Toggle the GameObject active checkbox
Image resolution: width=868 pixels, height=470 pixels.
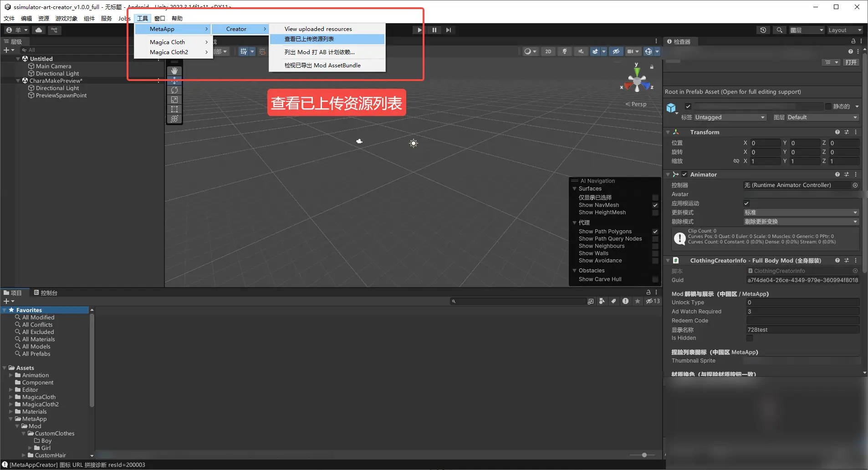688,106
